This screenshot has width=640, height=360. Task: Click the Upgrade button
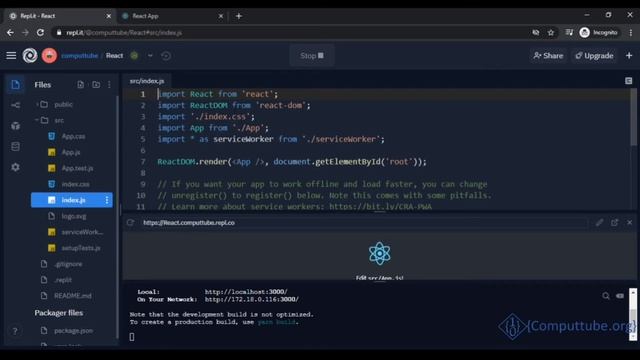pos(594,56)
